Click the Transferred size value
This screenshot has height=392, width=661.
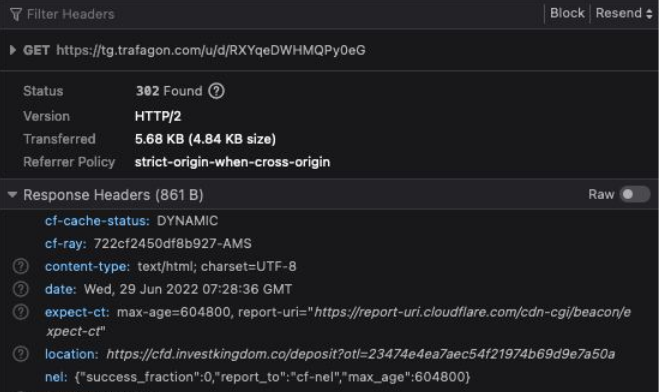[205, 139]
